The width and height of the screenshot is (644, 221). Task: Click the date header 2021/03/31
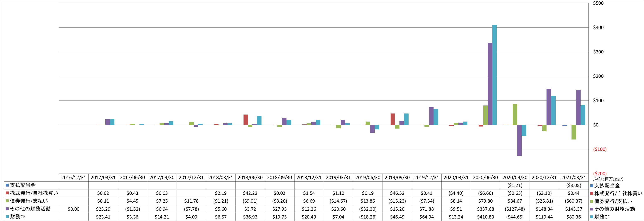[574, 177]
